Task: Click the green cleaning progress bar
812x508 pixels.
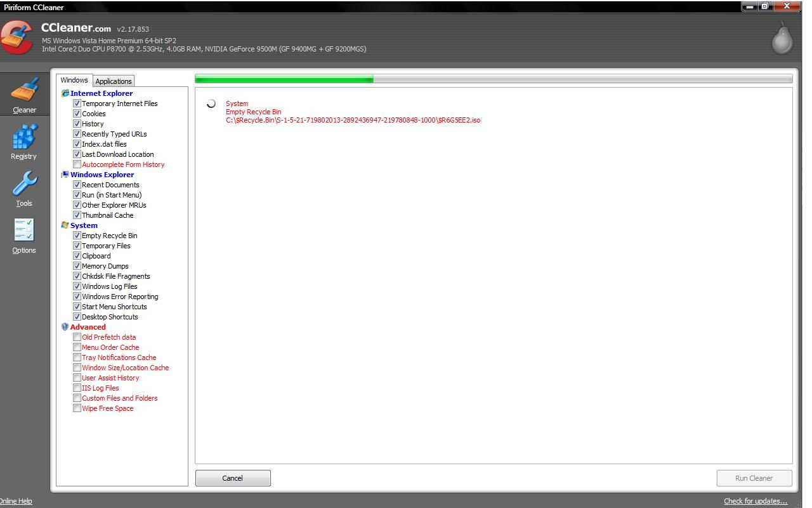Action: [x=494, y=79]
